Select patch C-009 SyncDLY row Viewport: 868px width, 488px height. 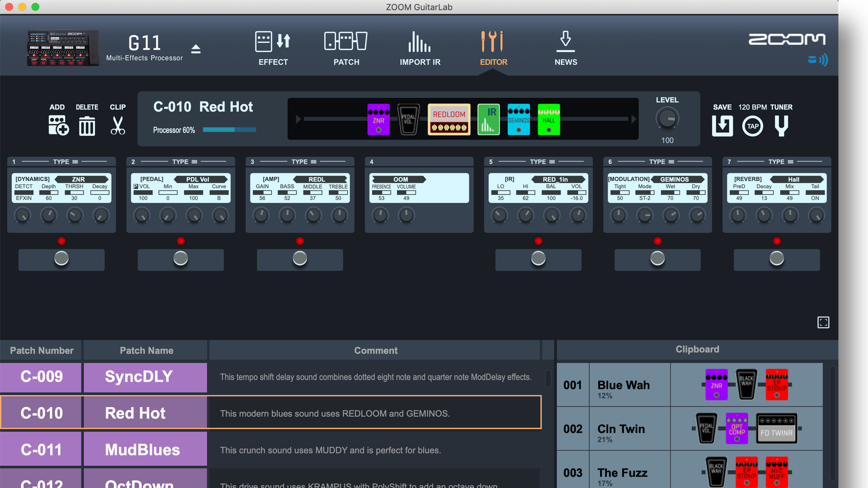coord(270,377)
